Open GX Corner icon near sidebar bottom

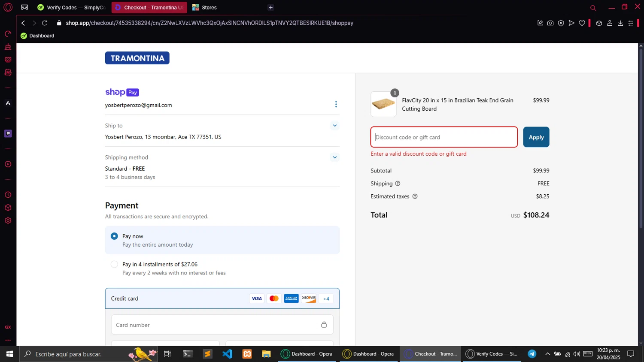pos(8,327)
